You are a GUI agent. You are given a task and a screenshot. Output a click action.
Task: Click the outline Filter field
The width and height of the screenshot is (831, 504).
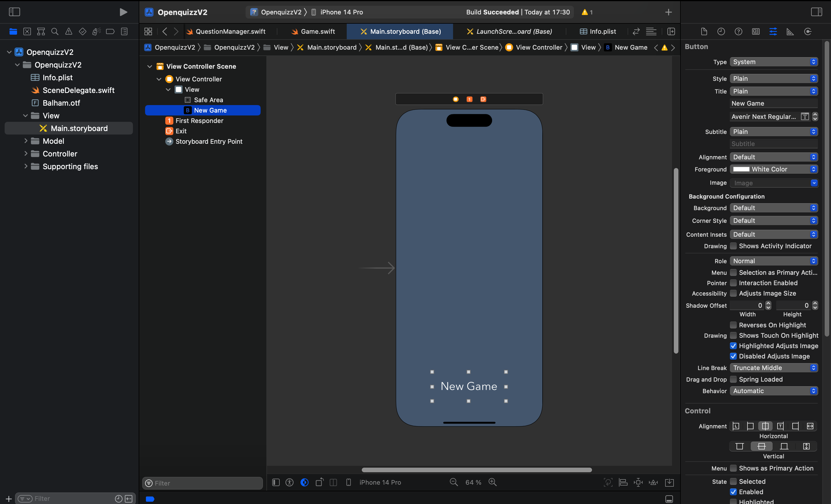coord(202,483)
